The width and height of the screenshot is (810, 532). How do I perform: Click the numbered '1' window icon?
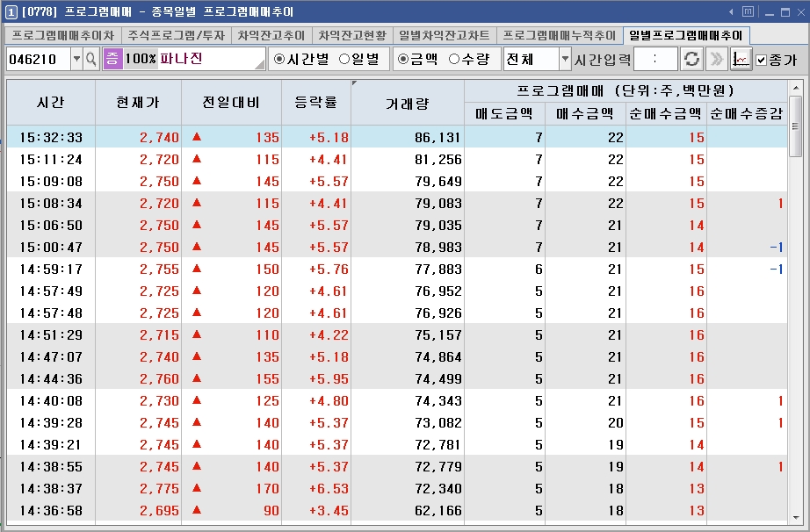pos(10,11)
